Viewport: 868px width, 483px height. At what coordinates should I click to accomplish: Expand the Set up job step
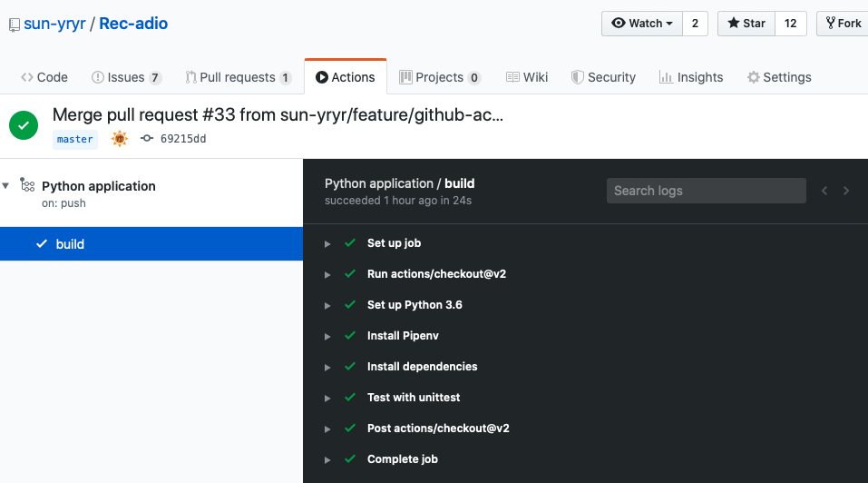(328, 243)
